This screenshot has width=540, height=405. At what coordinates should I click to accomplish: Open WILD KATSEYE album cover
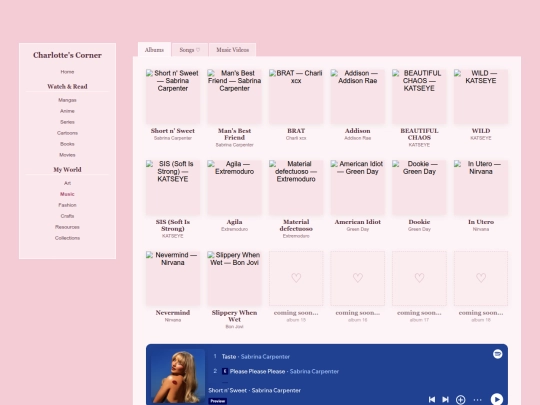pos(481,96)
